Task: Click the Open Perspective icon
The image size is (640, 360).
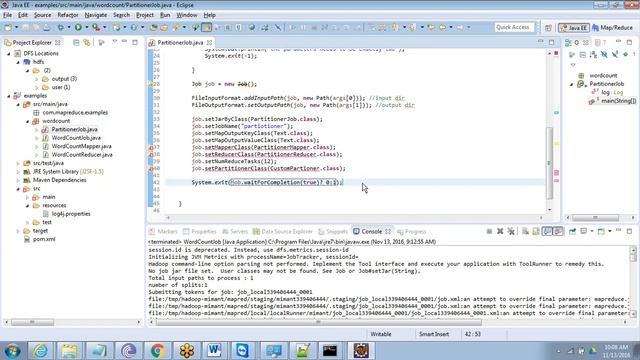Action: coord(548,28)
